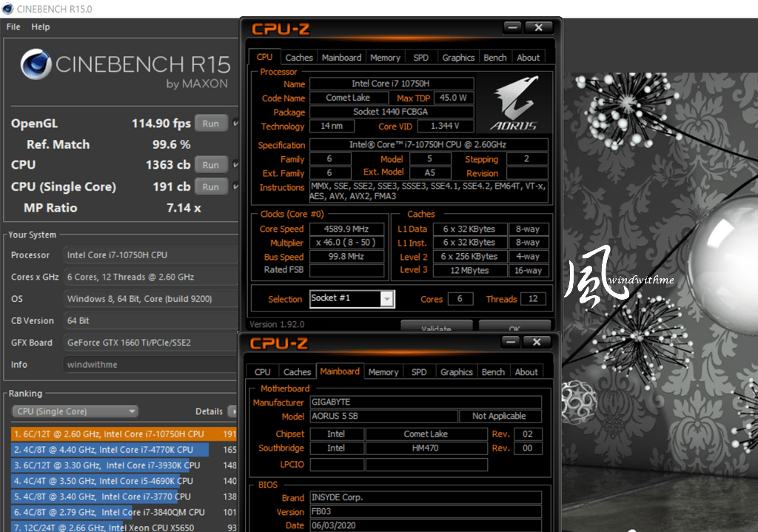758x532 pixels.
Task: Open Caches tab in the CPU-Z motherboard window
Action: pos(297,372)
